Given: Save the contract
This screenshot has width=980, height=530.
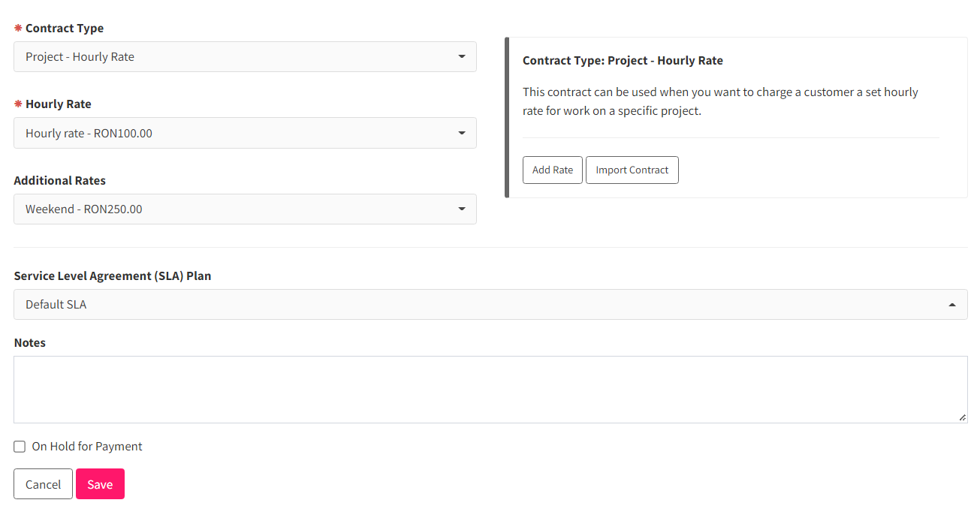Looking at the screenshot, I should tap(100, 484).
